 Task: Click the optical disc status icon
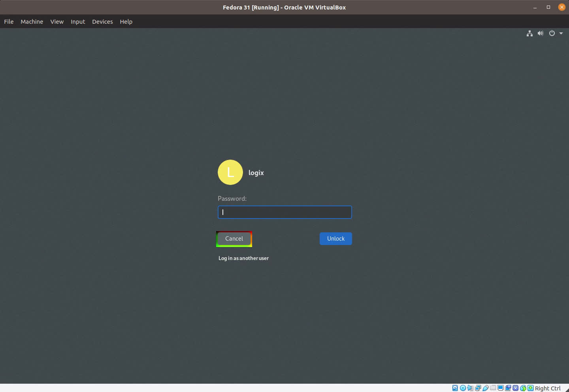(463, 388)
